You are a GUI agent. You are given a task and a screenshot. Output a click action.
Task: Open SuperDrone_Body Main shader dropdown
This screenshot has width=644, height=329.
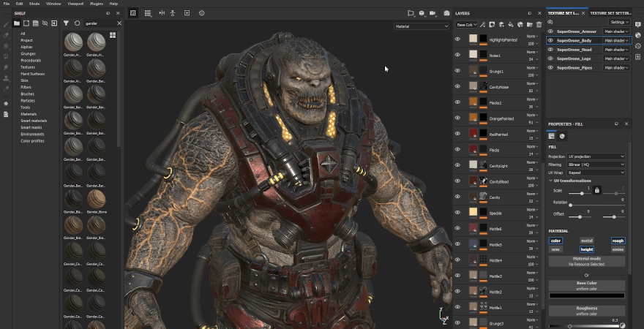[616, 41]
